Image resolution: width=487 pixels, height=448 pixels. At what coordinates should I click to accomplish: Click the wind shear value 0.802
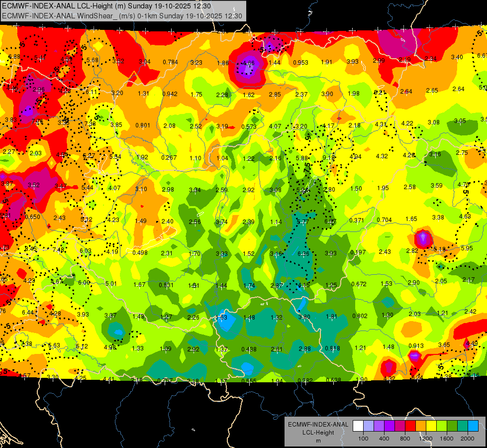pos(360,316)
